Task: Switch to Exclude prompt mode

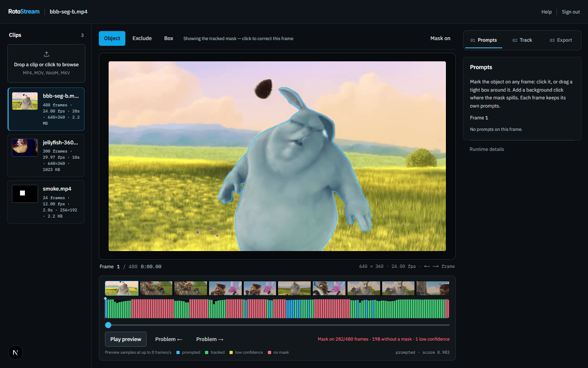Action: (142, 38)
